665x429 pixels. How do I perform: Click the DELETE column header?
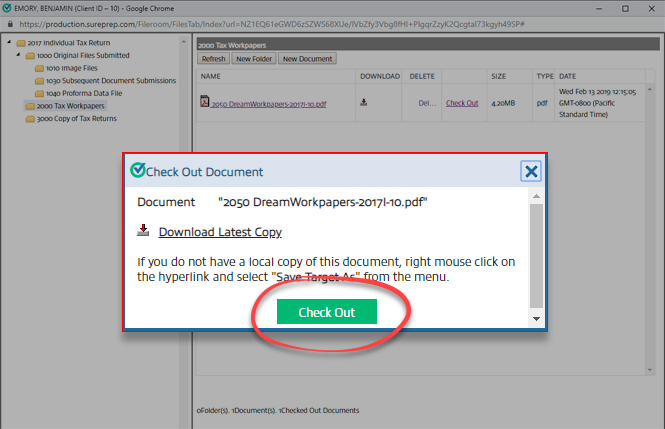422,76
